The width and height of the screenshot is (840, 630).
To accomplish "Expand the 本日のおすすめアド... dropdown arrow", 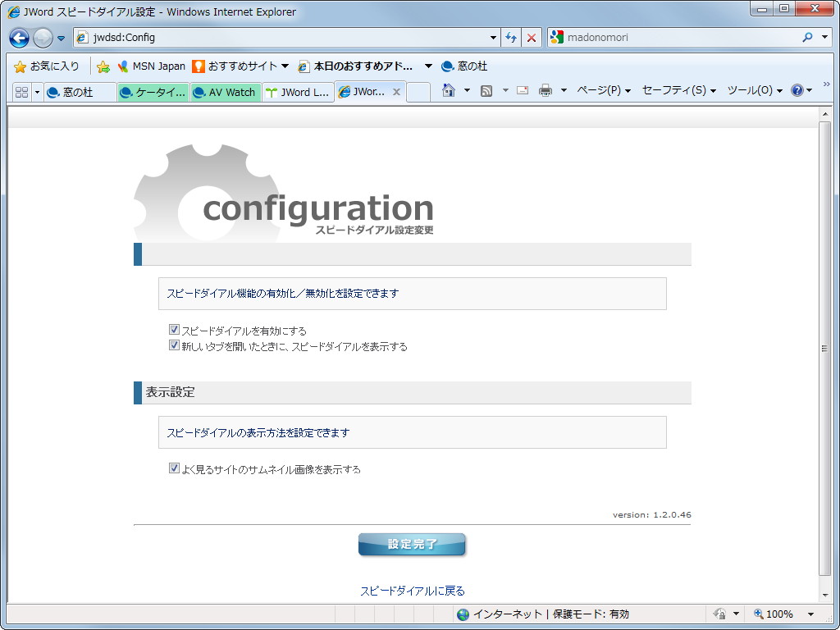I will point(428,66).
